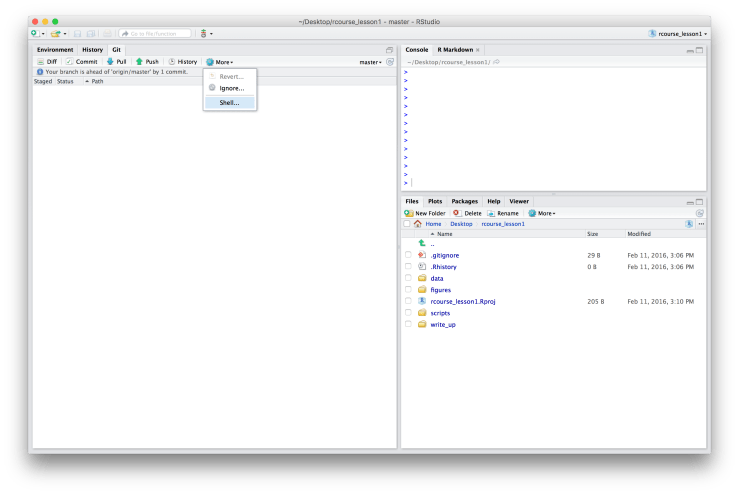
Task: Check the select-all checkbox in Files breadcrumb bar
Action: (407, 224)
